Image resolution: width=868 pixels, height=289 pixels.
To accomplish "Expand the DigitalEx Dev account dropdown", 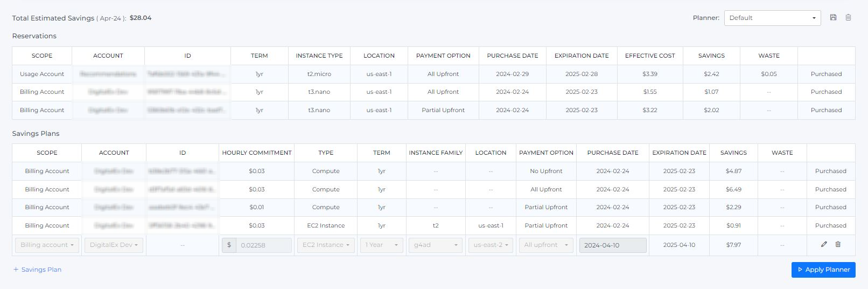I will pos(114,245).
